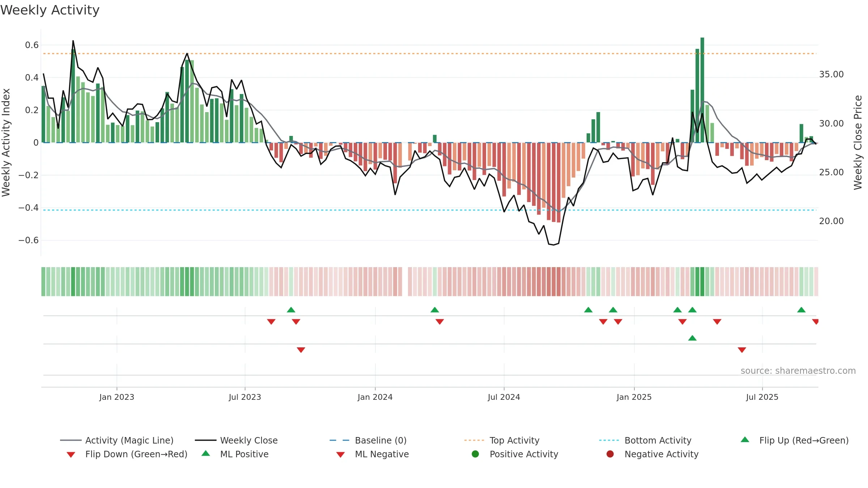Click the −0.6 left axis tick label
This screenshot has height=488, width=868.
(29, 240)
